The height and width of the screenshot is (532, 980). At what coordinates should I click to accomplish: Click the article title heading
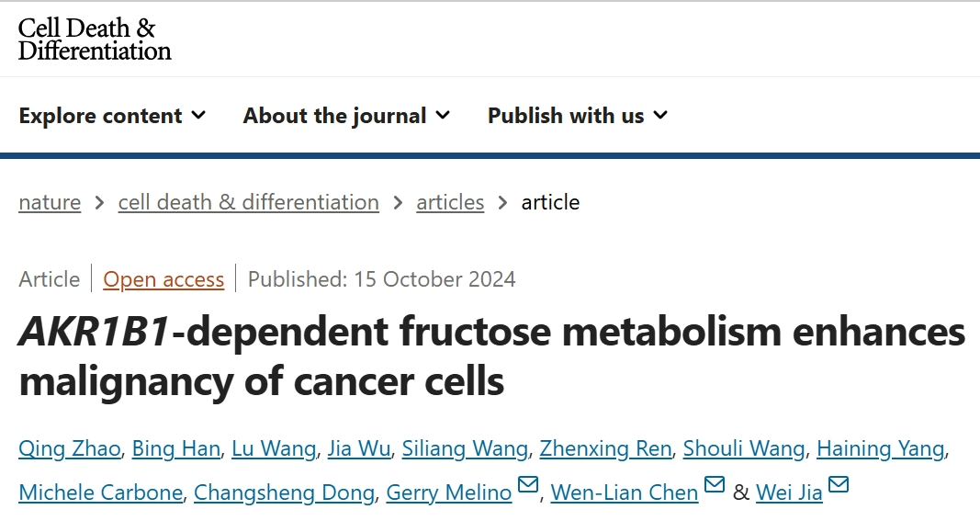click(492, 357)
